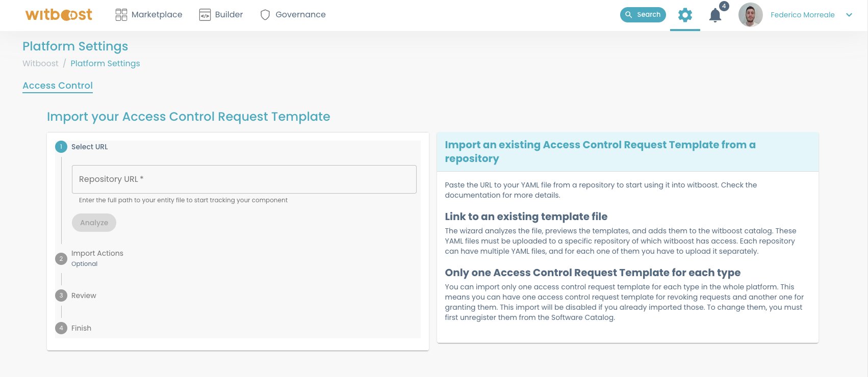Focus the Repository URL input field
The image size is (868, 377).
coord(244,179)
